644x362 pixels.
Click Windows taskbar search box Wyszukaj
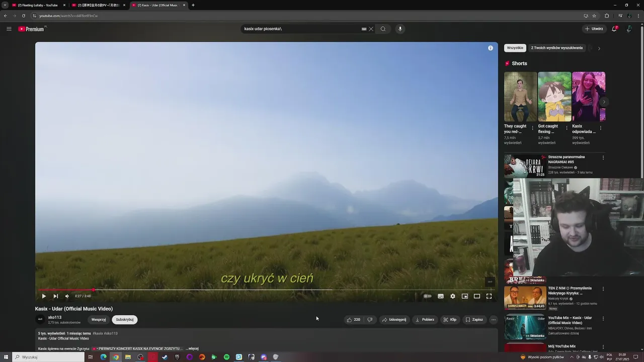(48, 357)
